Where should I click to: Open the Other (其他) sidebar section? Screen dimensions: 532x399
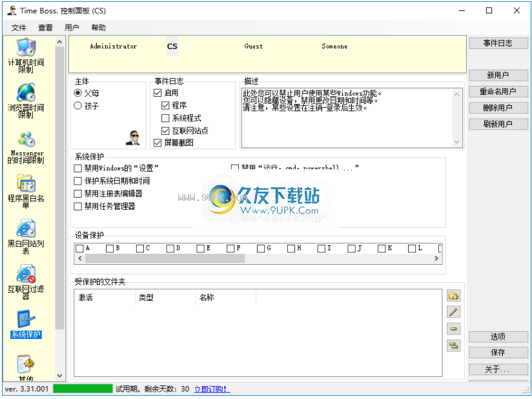(x=26, y=368)
